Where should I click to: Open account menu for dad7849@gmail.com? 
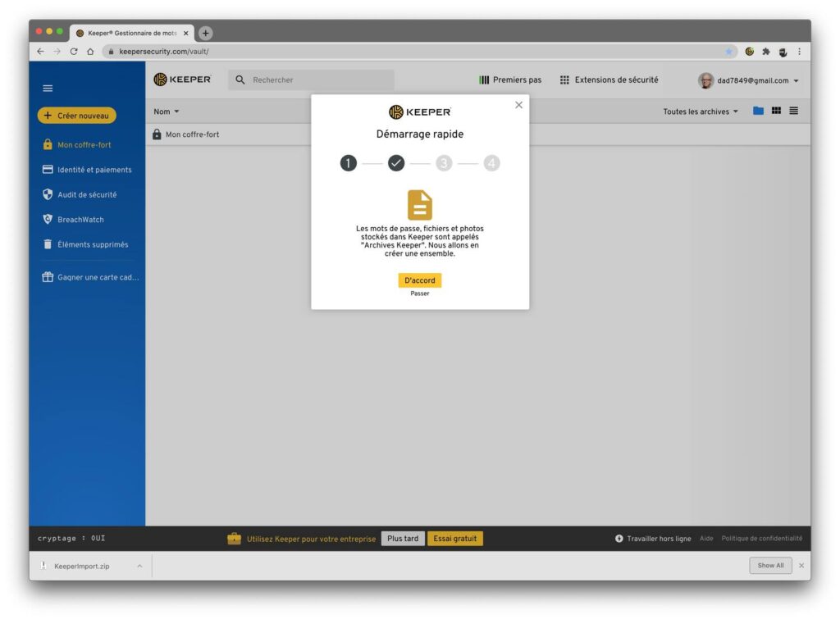[748, 80]
